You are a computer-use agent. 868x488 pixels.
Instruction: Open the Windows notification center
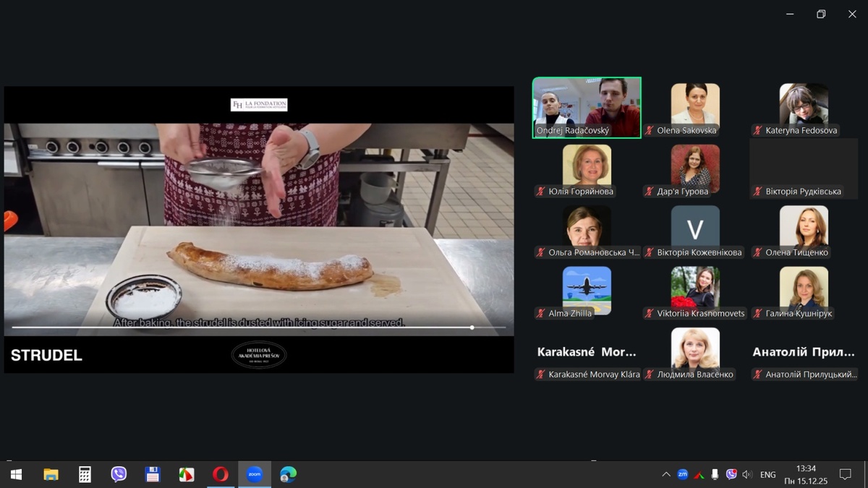(x=844, y=474)
